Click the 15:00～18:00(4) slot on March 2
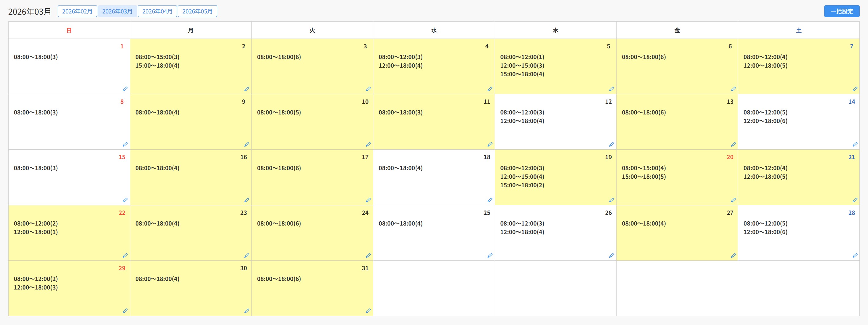 (x=157, y=66)
